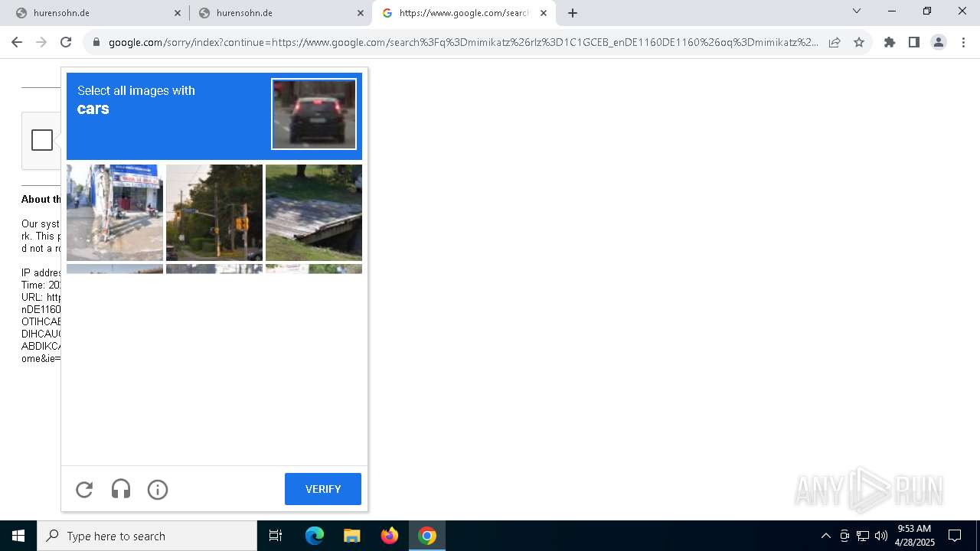Select the storefront street image tile
The width and height of the screenshot is (980, 551).
coord(115,213)
